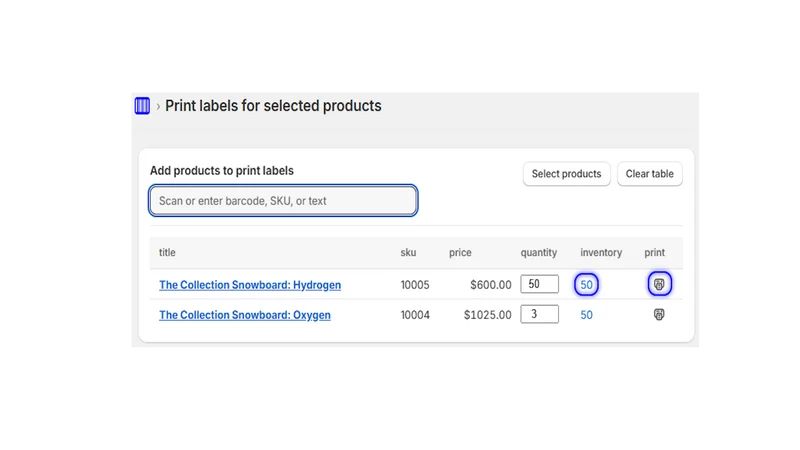Click the quantity column header
The width and height of the screenshot is (800, 450).
point(539,253)
